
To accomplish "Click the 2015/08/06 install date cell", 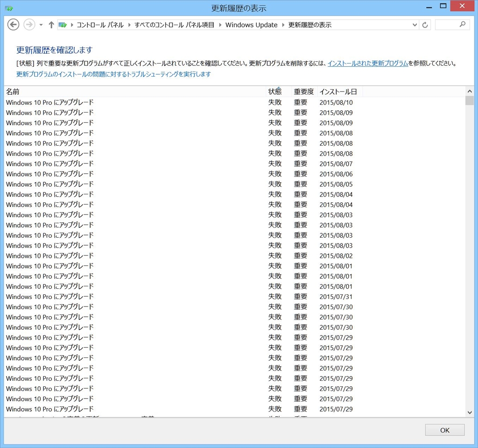I will [336, 174].
